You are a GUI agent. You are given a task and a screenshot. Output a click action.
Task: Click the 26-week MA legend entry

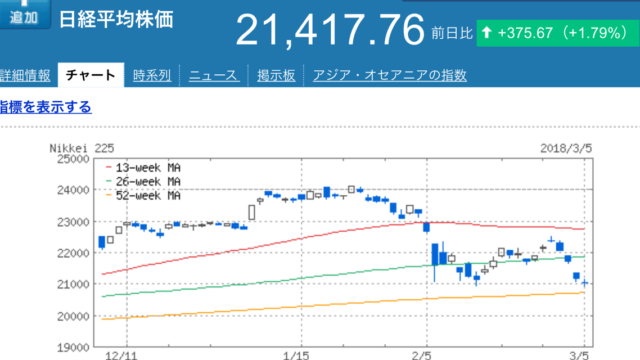[143, 182]
